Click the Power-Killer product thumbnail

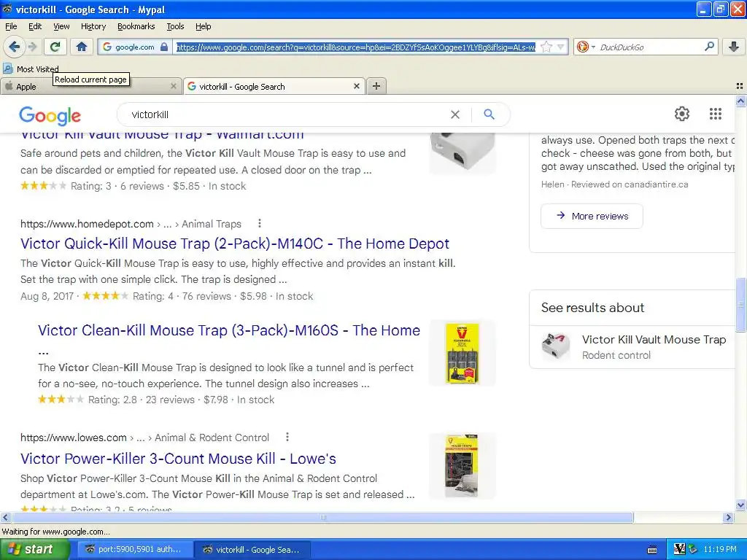pyautogui.click(x=462, y=466)
